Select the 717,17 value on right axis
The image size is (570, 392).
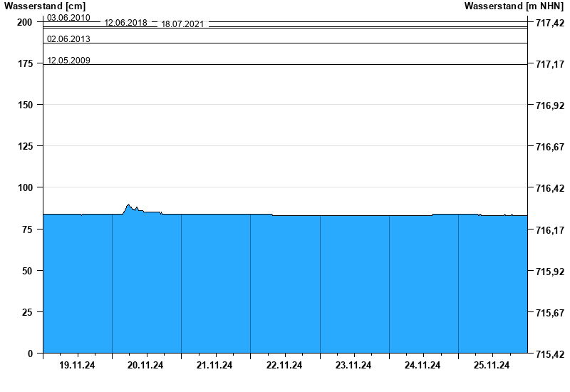pyautogui.click(x=548, y=64)
